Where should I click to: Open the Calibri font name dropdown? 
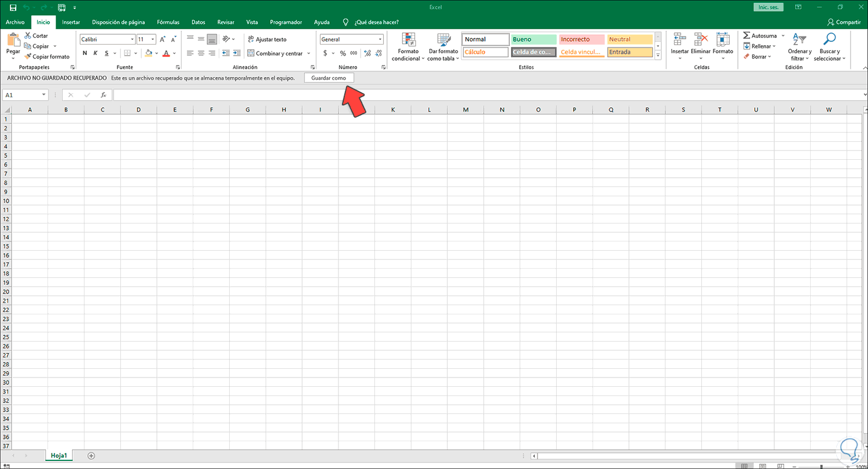point(132,39)
